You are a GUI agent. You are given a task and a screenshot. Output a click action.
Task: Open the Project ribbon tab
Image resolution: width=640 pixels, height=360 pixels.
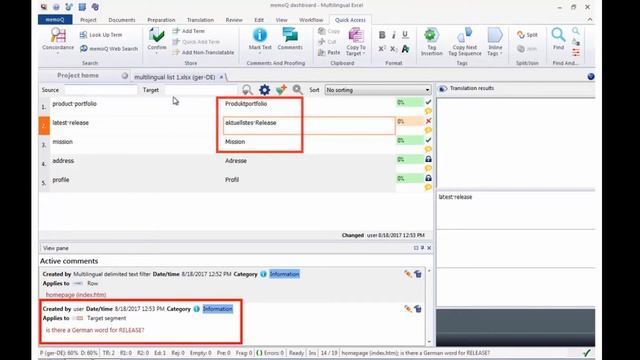click(x=88, y=20)
